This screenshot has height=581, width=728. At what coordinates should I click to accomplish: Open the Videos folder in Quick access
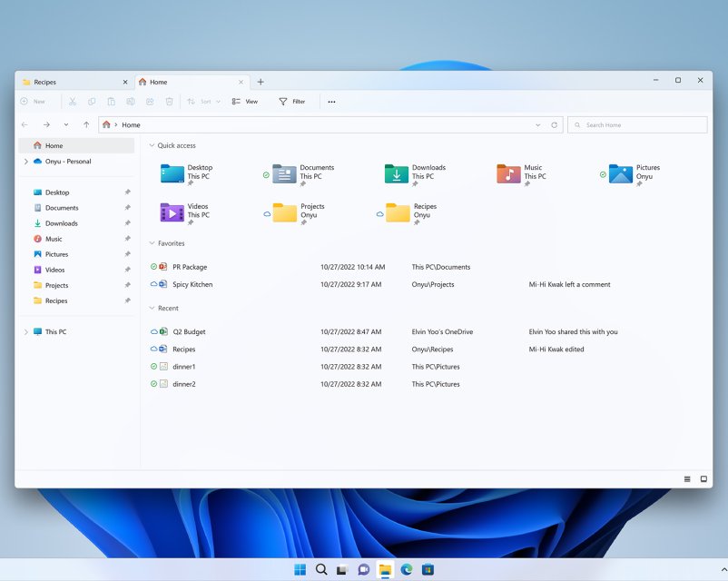coord(185,213)
